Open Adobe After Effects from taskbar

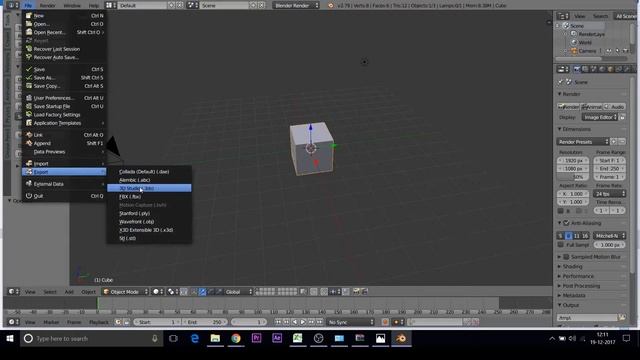[277, 338]
